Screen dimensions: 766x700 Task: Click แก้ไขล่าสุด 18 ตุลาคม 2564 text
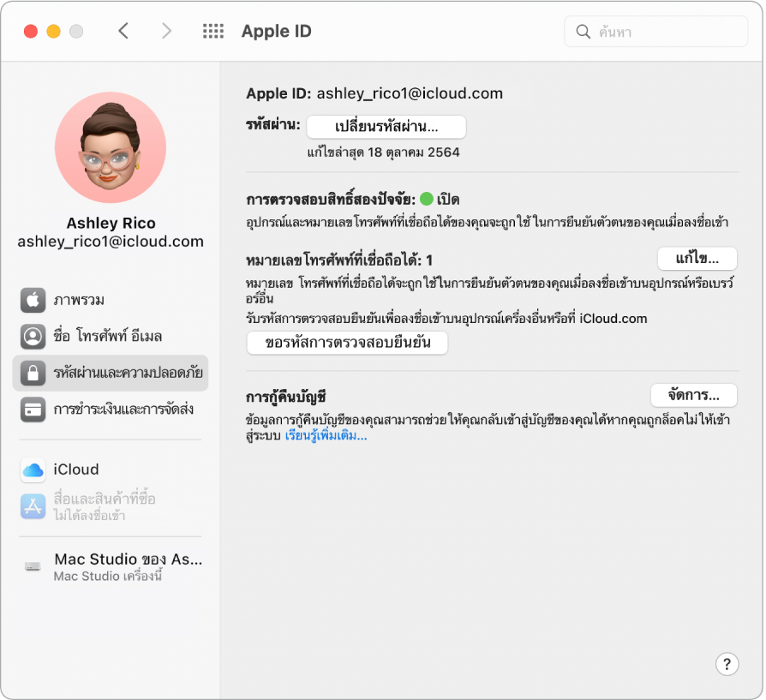(384, 153)
